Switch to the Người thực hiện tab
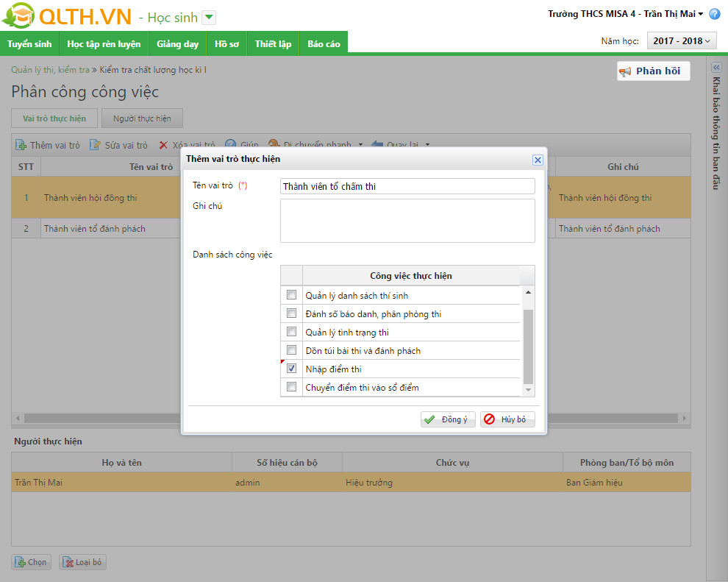This screenshot has height=582, width=728. pyautogui.click(x=143, y=118)
